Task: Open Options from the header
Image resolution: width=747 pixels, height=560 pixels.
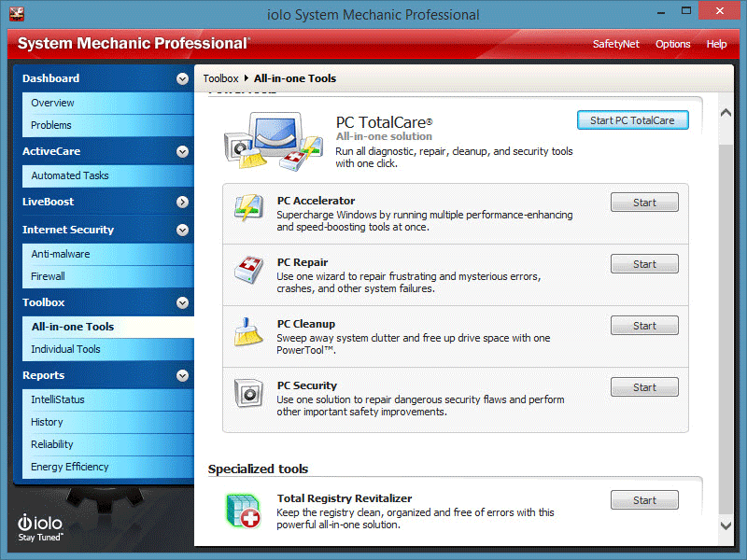Action: 672,44
